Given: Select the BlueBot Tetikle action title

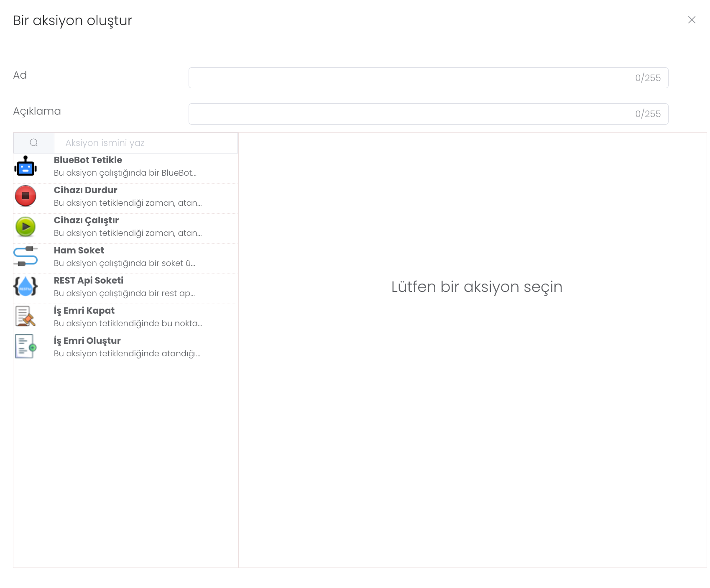Looking at the screenshot, I should [x=88, y=160].
